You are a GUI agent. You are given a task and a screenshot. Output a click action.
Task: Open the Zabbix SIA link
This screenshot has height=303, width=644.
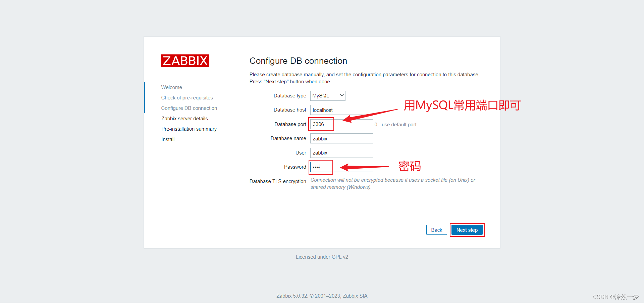point(355,296)
